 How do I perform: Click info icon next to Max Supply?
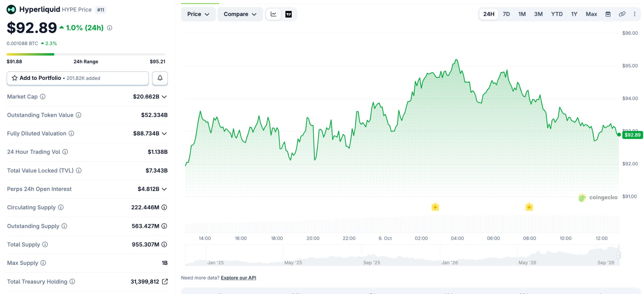click(43, 263)
